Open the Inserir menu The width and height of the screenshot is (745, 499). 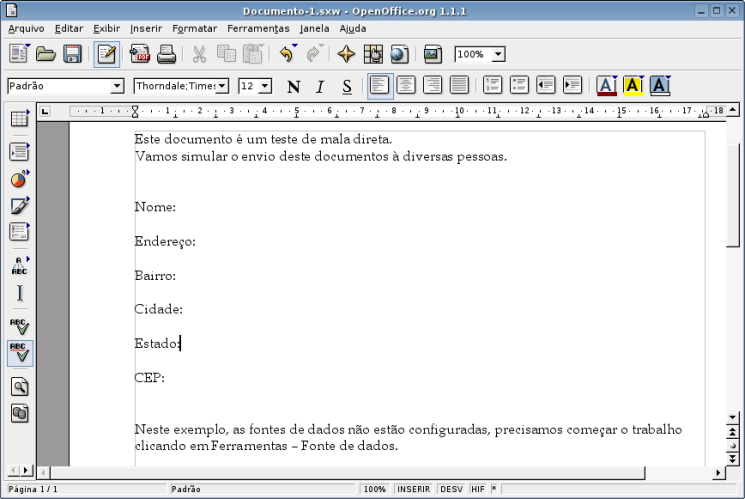click(x=146, y=29)
